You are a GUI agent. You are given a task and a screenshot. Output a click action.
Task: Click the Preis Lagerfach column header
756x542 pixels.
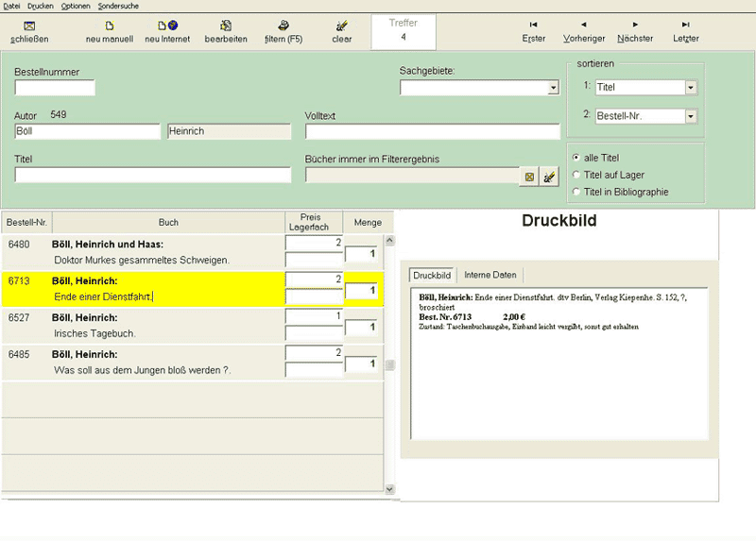pos(314,223)
